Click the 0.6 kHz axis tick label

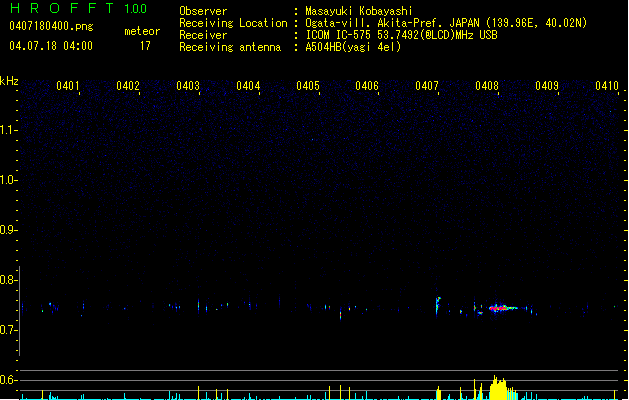click(x=8, y=380)
